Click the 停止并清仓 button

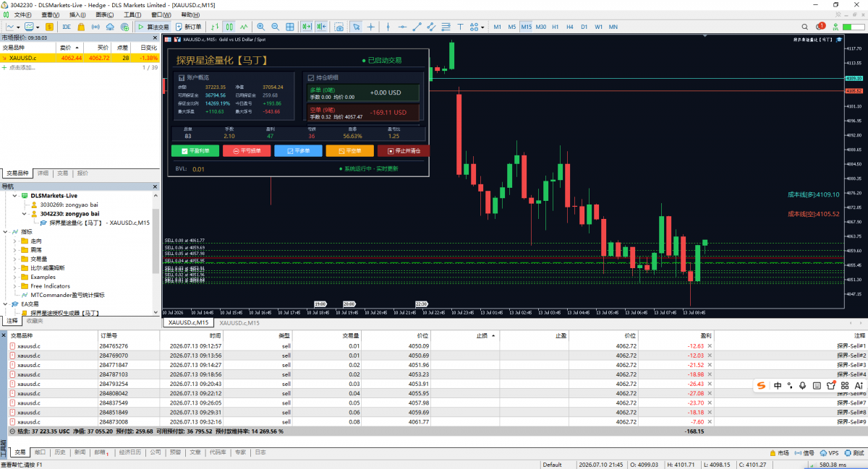pos(404,151)
